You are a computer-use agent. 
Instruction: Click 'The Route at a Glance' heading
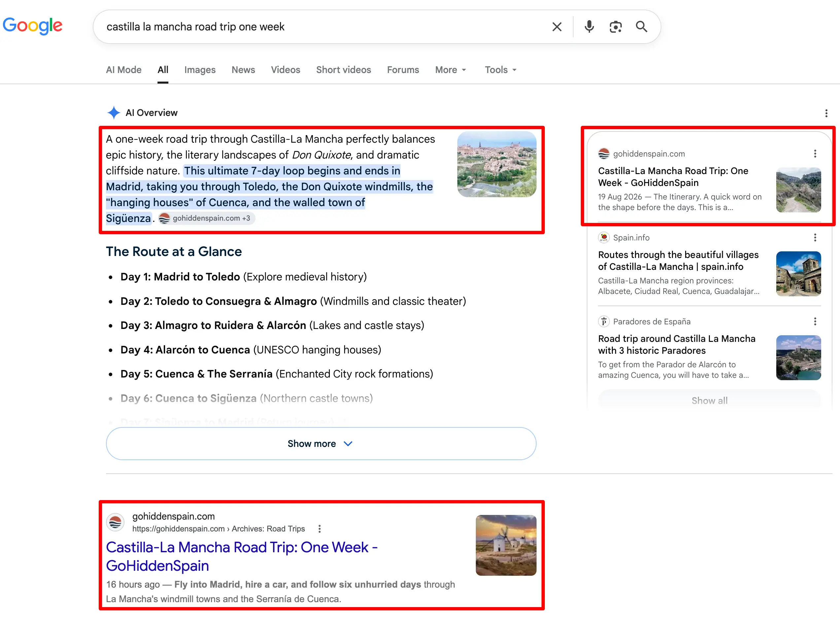[174, 252]
